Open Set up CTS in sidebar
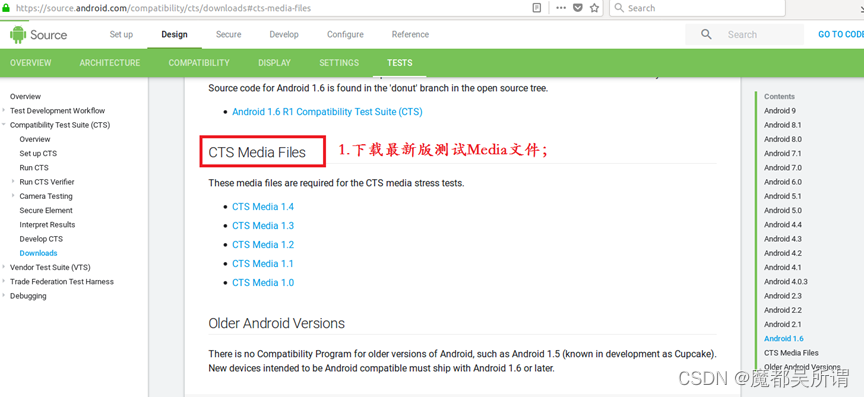The image size is (864, 397). pyautogui.click(x=38, y=153)
